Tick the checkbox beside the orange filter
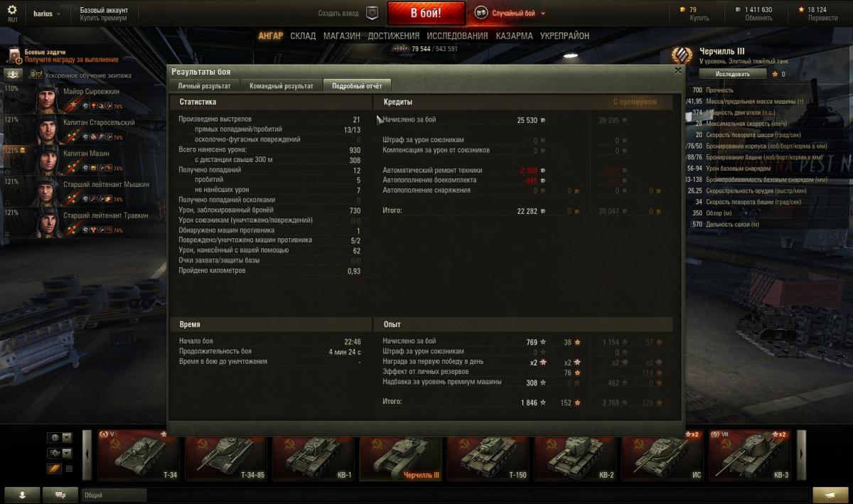The height and width of the screenshot is (504, 853). 69,468
